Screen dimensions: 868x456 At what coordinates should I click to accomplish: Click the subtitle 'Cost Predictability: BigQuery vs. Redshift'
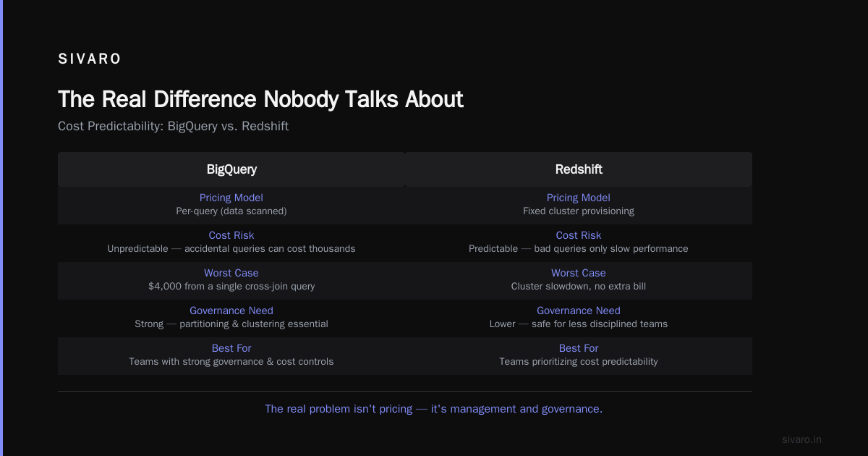click(x=174, y=126)
